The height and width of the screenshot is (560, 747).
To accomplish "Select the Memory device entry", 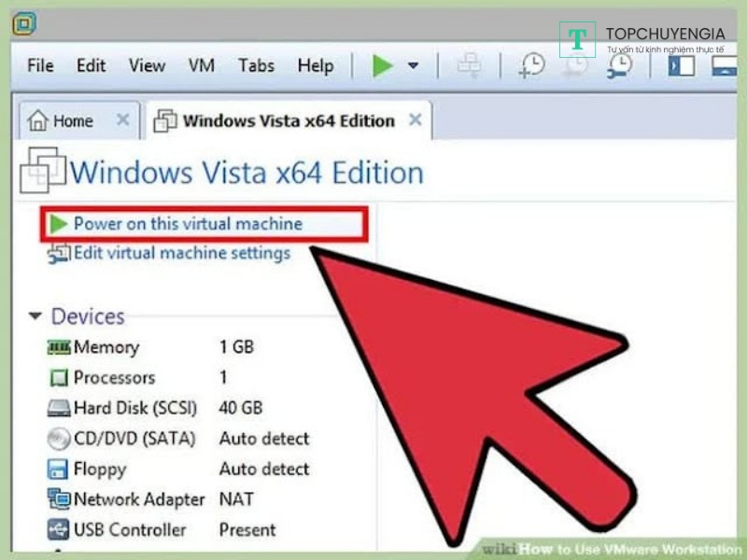I will [106, 347].
